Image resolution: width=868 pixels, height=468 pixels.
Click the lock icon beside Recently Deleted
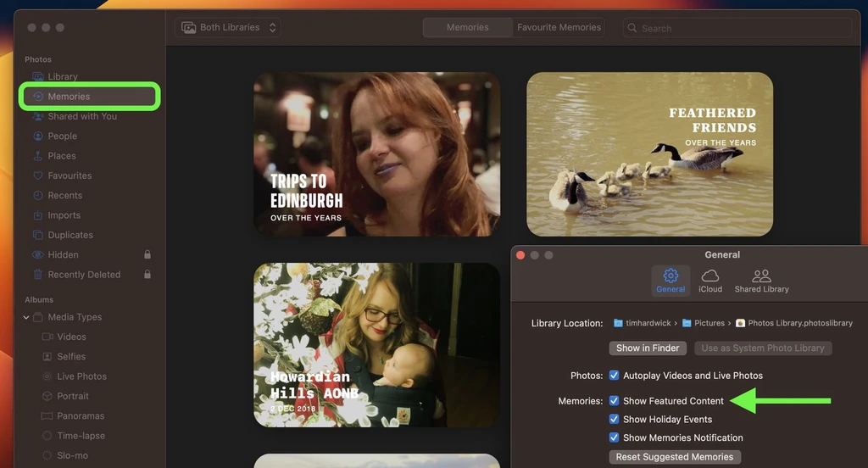pyautogui.click(x=147, y=274)
